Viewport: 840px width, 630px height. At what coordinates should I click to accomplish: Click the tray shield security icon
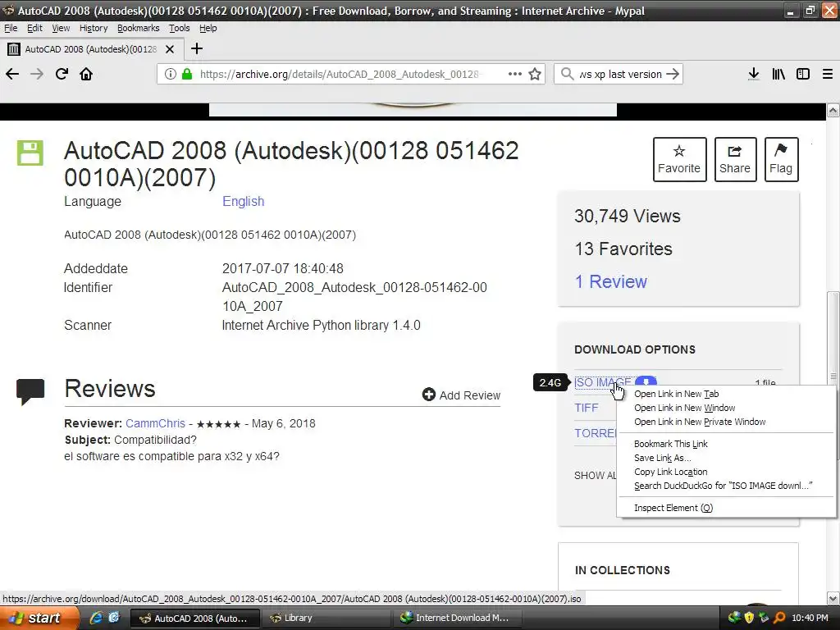(x=749, y=618)
